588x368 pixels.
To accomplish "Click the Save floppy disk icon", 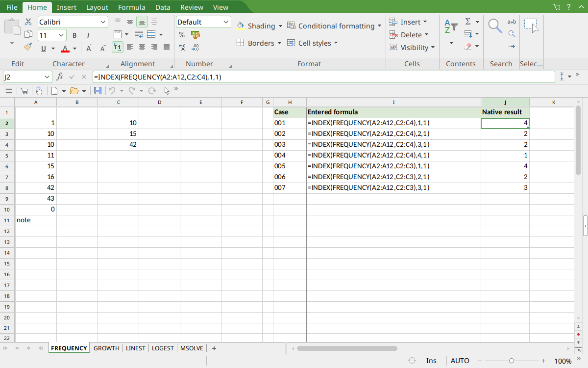I will pos(98,91).
